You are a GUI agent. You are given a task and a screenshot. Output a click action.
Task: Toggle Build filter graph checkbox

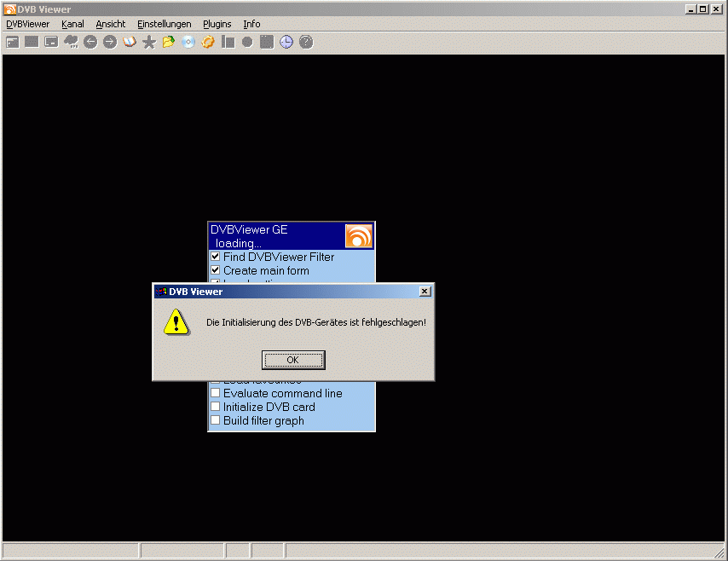coord(216,420)
